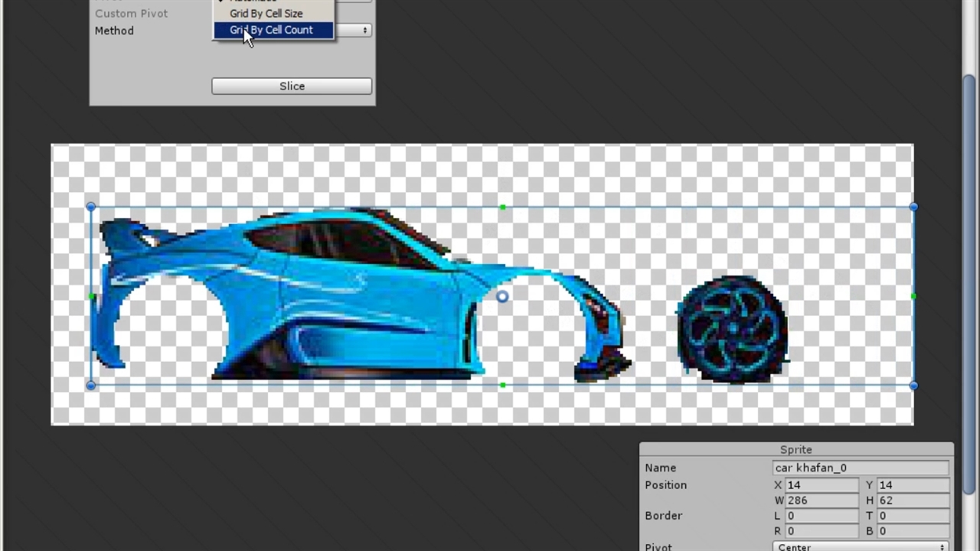Click the sprite pivot circle handle
This screenshot has width=980, height=551.
pos(502,297)
